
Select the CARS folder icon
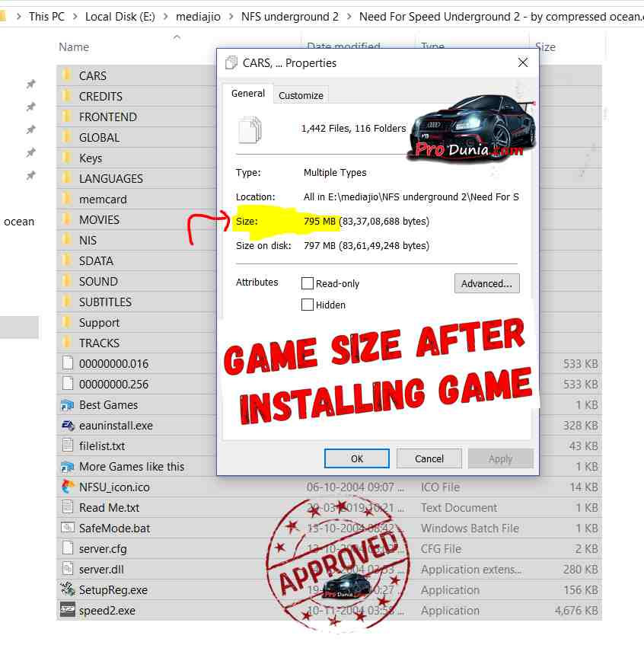(65, 75)
